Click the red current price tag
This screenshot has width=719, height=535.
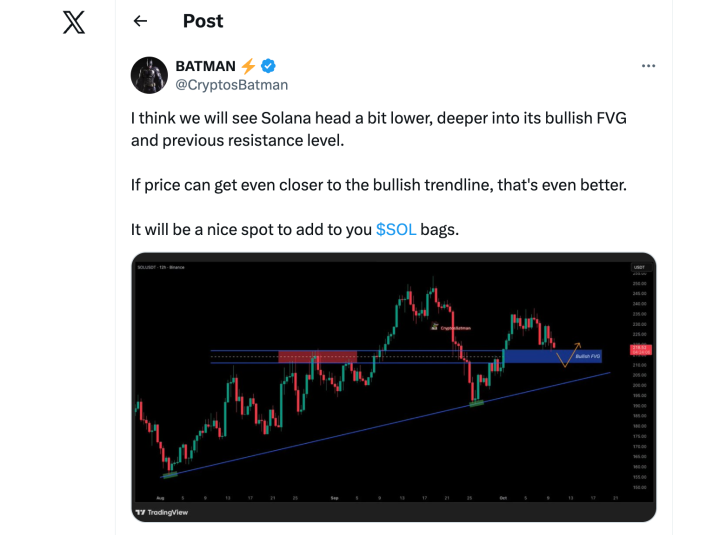click(640, 349)
